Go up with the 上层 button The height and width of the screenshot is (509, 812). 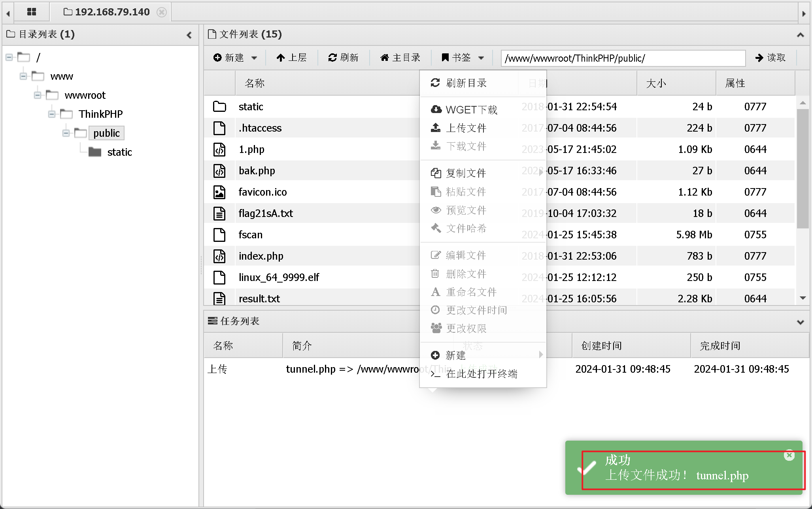click(x=291, y=58)
